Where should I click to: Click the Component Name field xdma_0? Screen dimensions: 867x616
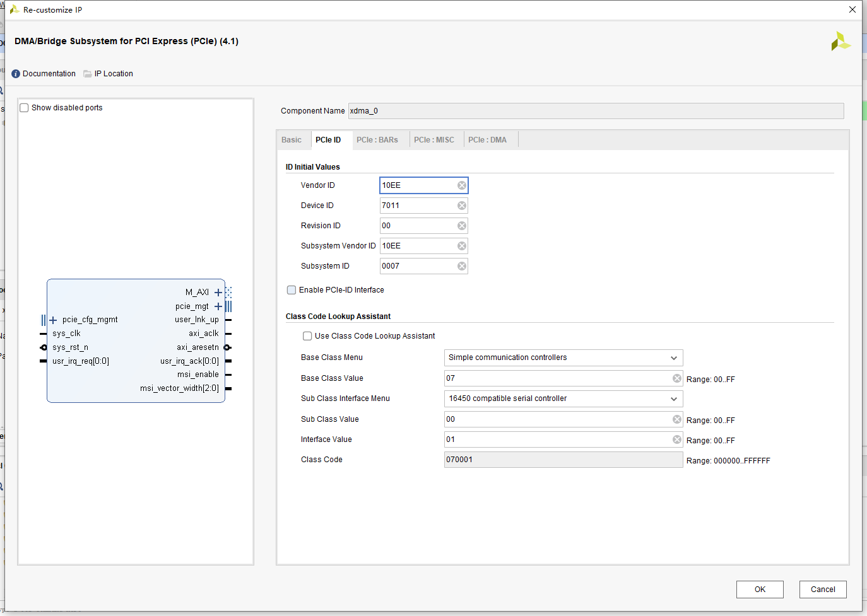click(x=596, y=111)
